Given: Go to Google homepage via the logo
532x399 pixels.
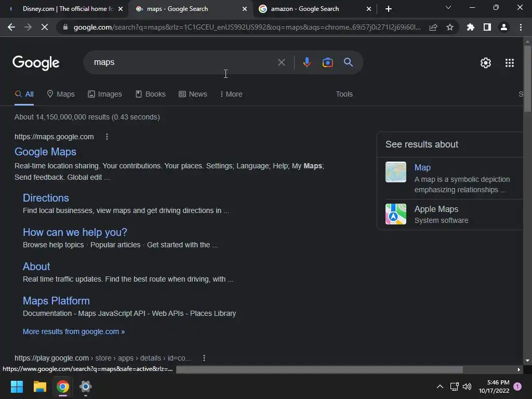Looking at the screenshot, I should coord(36,63).
